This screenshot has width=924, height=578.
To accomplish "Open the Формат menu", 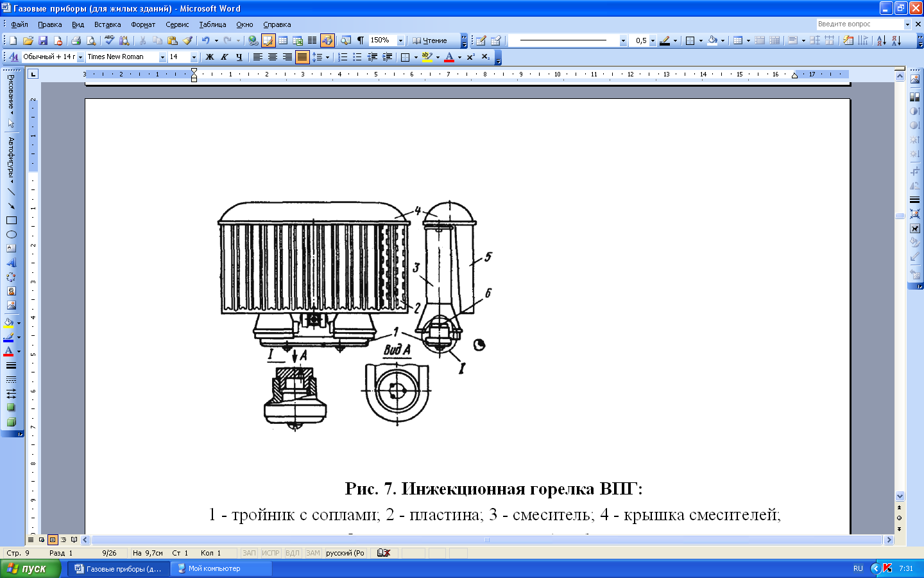I will [143, 24].
